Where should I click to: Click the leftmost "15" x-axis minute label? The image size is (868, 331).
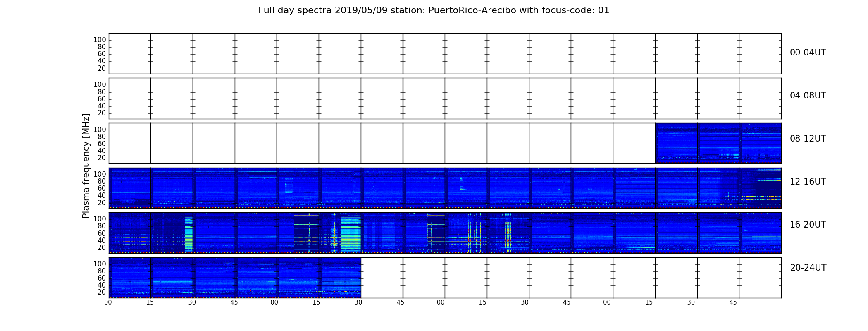(x=150, y=302)
